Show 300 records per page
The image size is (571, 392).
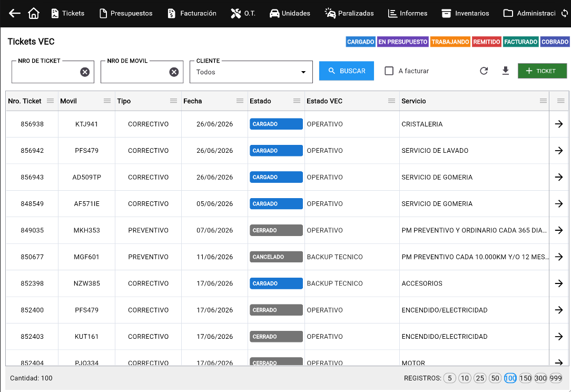(x=540, y=378)
